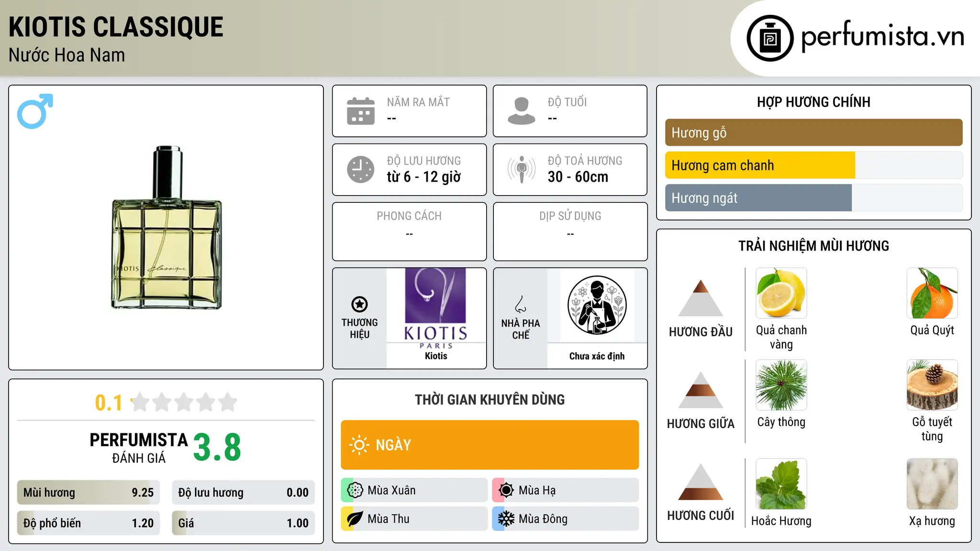Screen dimensions: 980x551
Task: Click the green 3.8 Perfumista score
Action: tap(217, 447)
